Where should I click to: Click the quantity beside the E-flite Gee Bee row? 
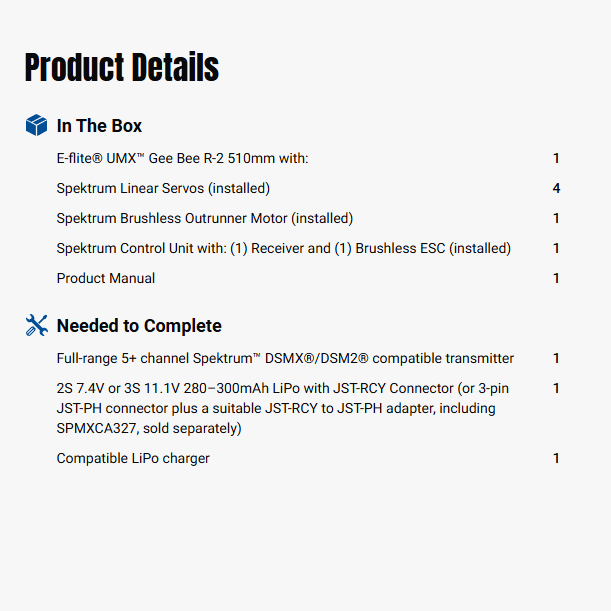556,158
